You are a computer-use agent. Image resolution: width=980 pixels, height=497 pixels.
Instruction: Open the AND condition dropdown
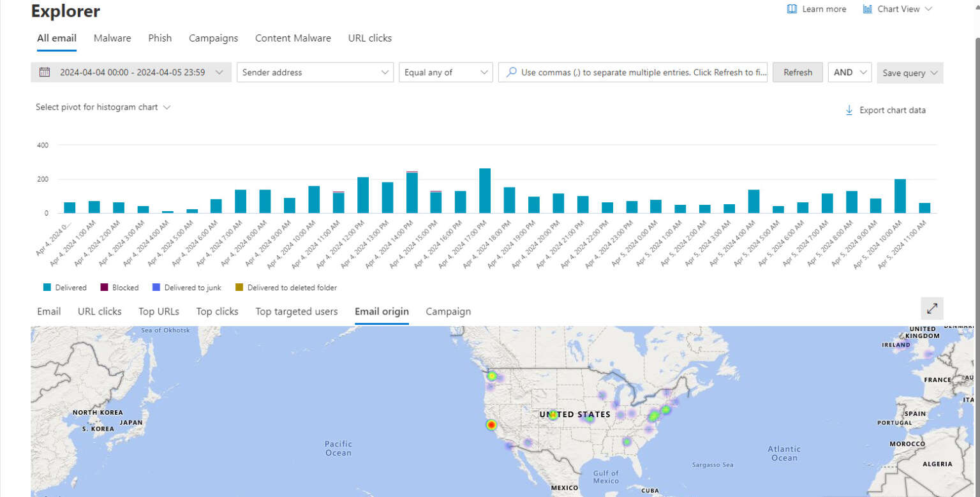coord(850,72)
